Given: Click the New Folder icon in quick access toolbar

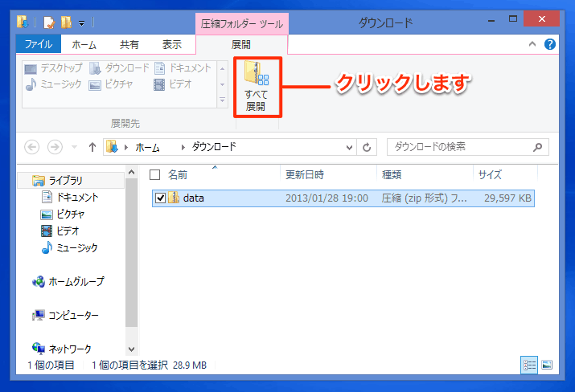Looking at the screenshot, I should pyautogui.click(x=67, y=22).
